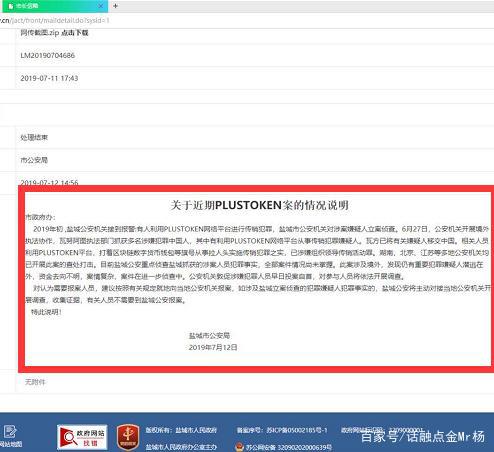Image resolution: width=494 pixels, height=452 pixels.
Task: Select the 特此说明 closing line
Action: [x=46, y=312]
